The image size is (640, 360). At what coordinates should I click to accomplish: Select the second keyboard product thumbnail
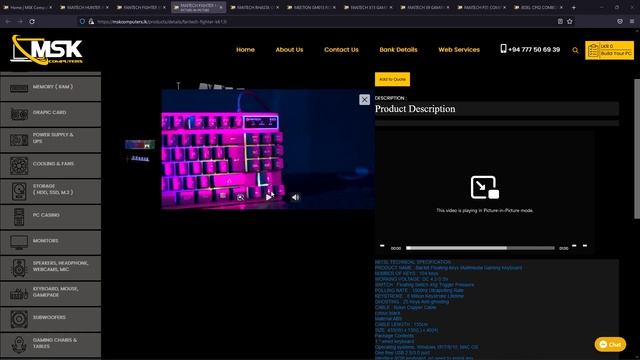click(x=140, y=158)
